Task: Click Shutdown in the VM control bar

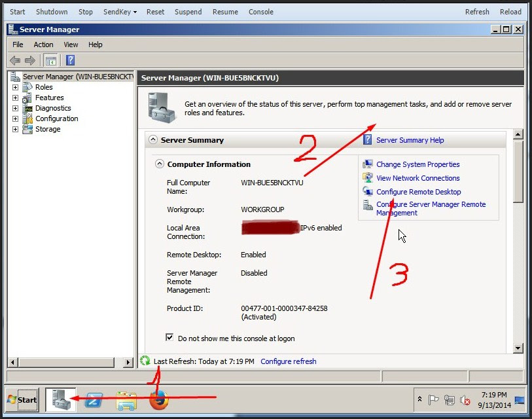Action: [52, 12]
